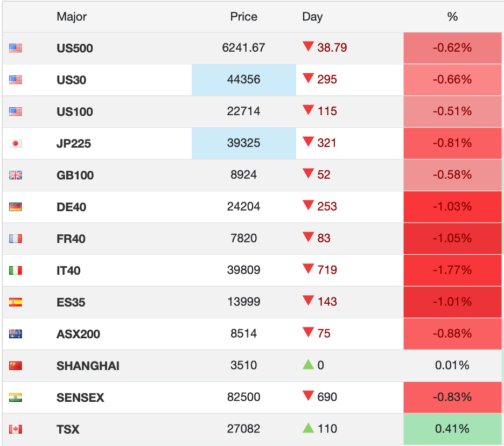504x446 pixels.
Task: Click the German flag next to DE40
Action: point(16,207)
